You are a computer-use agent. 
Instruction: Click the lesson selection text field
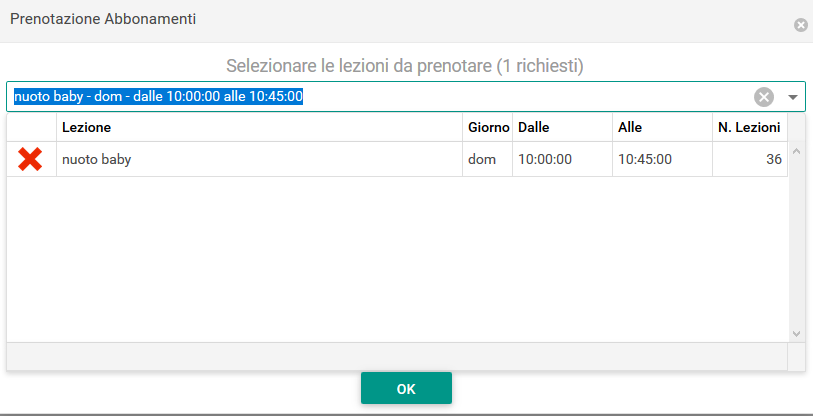click(379, 96)
